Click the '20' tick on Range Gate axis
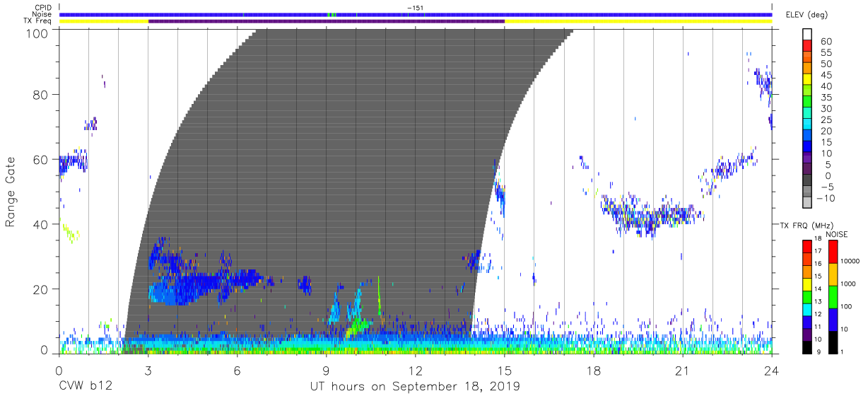The width and height of the screenshot is (868, 401). pos(42,289)
